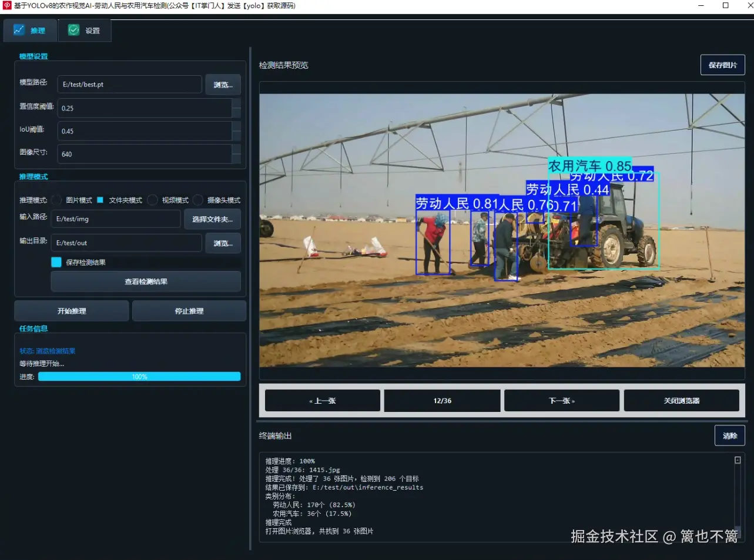Viewport: 754px width, 560px height.
Task: Click the 检测结果预览 heading
Action: click(283, 65)
